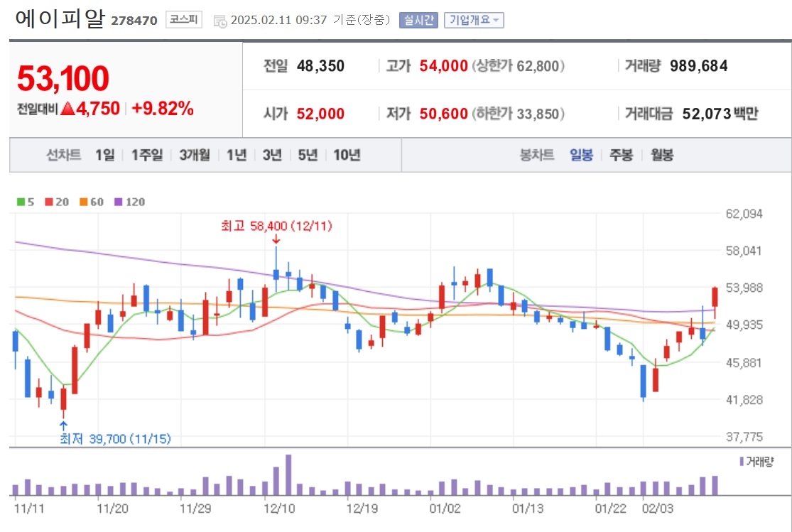Select the 3개월 line chart period
Image resolution: width=792 pixels, height=532 pixels.
(x=195, y=155)
